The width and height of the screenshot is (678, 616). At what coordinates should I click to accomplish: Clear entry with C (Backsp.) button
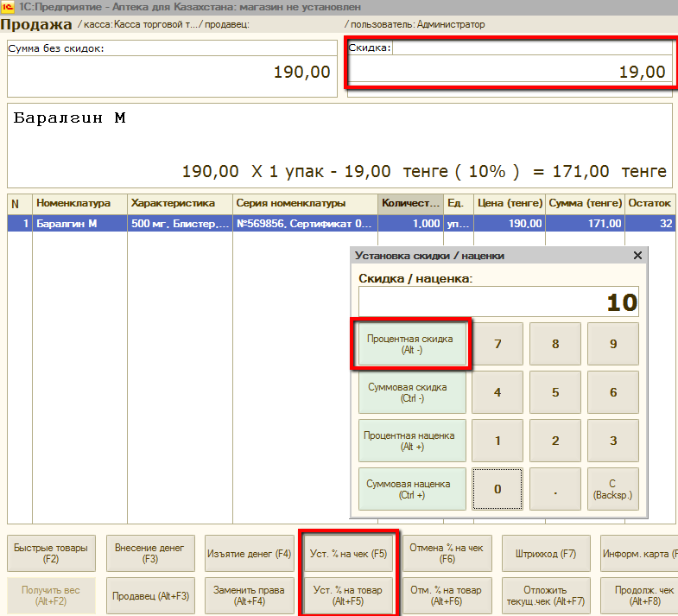click(612, 489)
